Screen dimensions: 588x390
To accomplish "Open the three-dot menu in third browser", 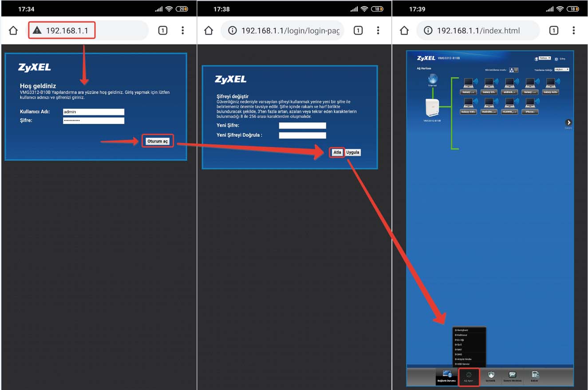I will coord(573,31).
